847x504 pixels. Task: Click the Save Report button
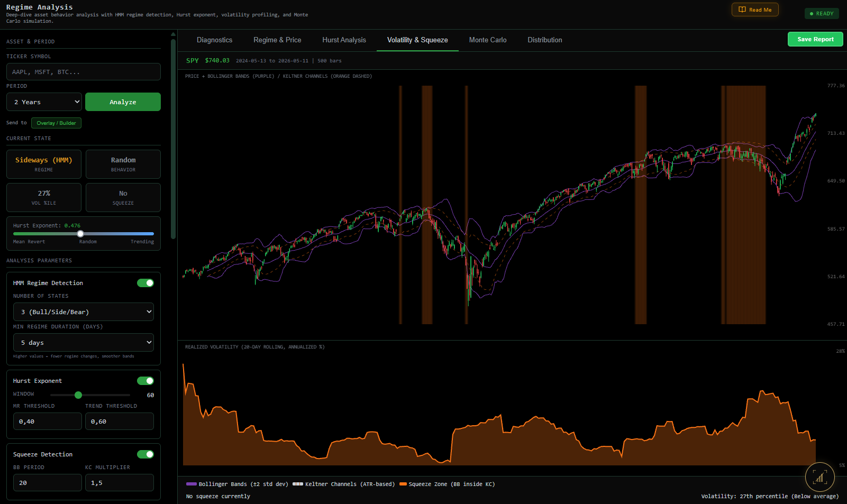tap(815, 39)
